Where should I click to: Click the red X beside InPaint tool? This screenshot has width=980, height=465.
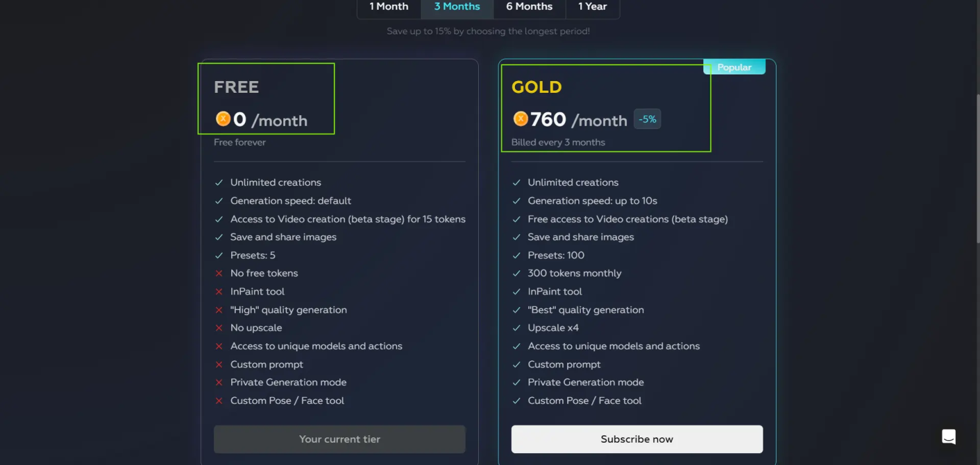click(219, 292)
